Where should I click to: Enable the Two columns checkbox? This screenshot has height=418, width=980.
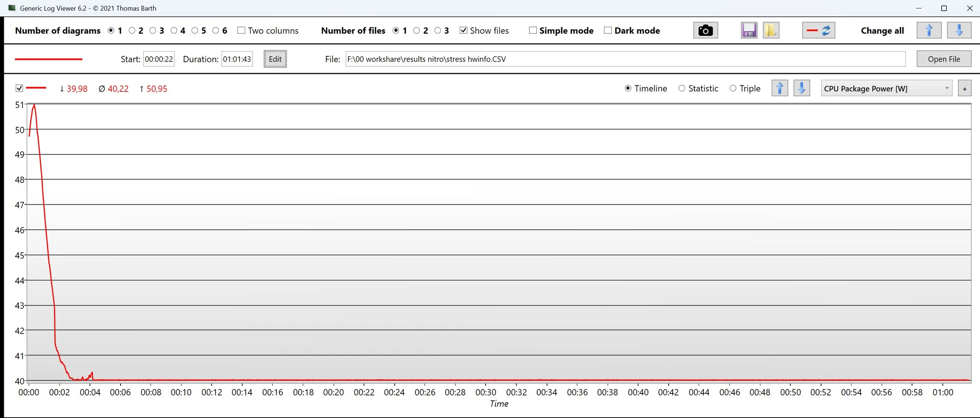click(x=241, y=30)
